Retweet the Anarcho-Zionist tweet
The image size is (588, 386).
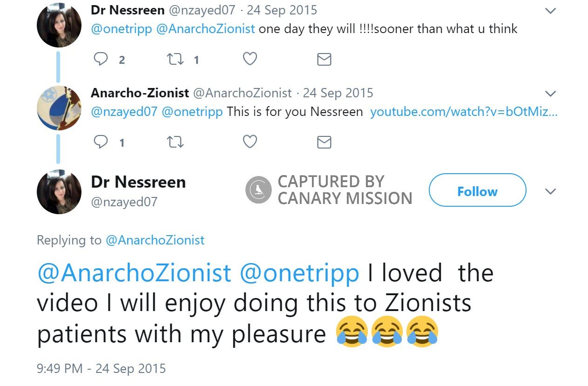coord(175,142)
